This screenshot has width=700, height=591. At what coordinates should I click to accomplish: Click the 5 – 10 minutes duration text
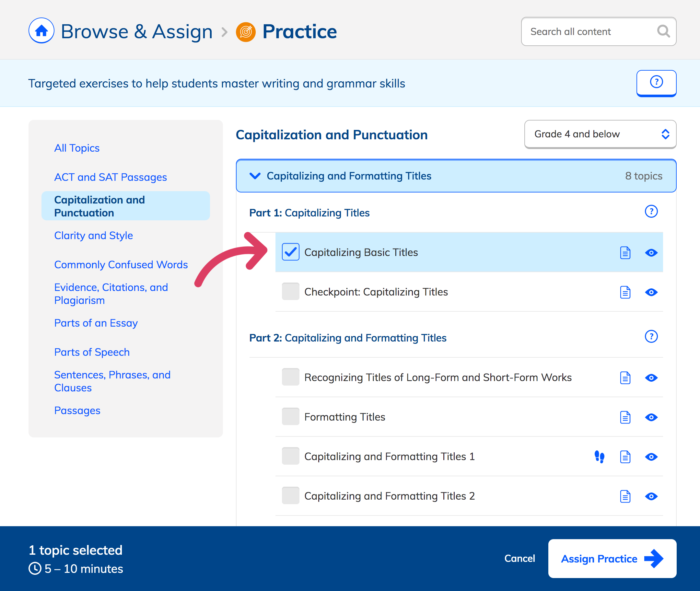[84, 569]
